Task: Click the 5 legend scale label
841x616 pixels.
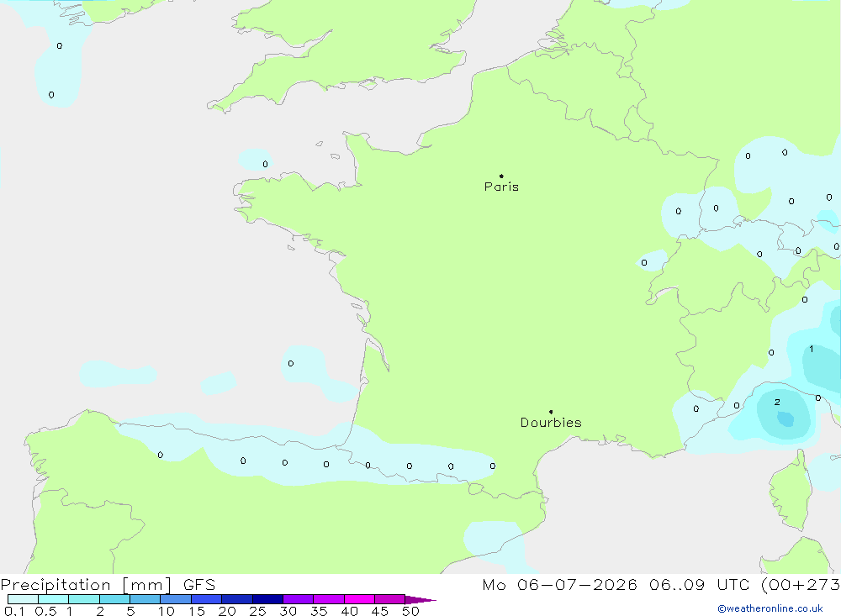Action: click(x=130, y=611)
